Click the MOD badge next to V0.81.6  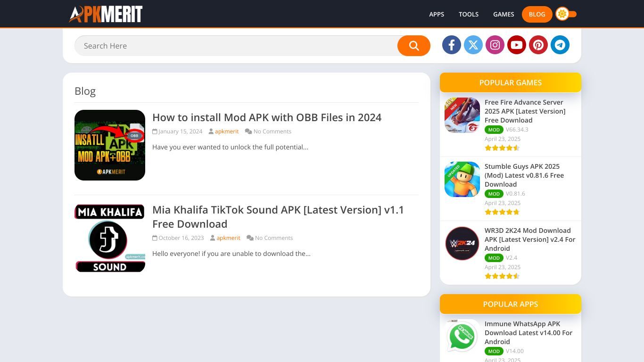(x=494, y=194)
